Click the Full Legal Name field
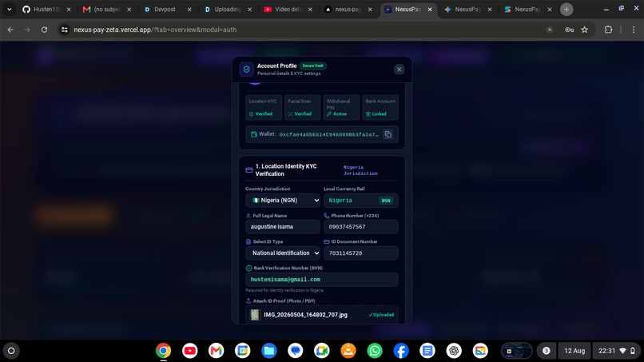Viewport: 644px width, 362px height. point(283,227)
